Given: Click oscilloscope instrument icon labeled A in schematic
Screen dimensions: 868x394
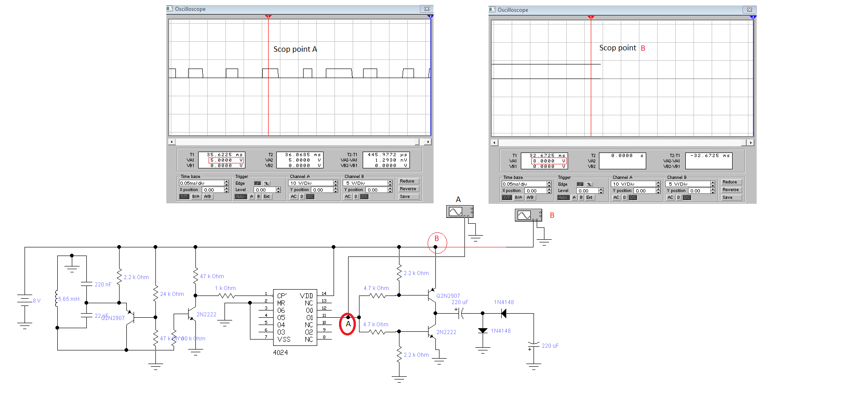Looking at the screenshot, I should 460,212.
